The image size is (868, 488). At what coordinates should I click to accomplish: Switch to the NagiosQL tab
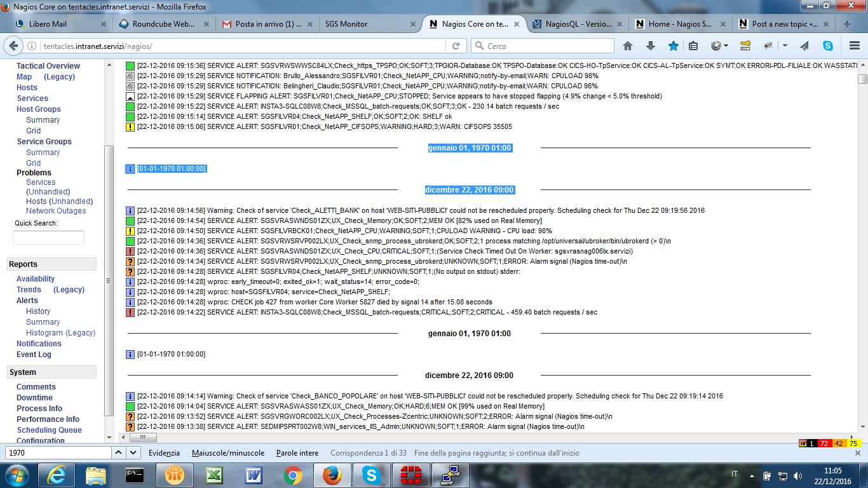(x=577, y=24)
